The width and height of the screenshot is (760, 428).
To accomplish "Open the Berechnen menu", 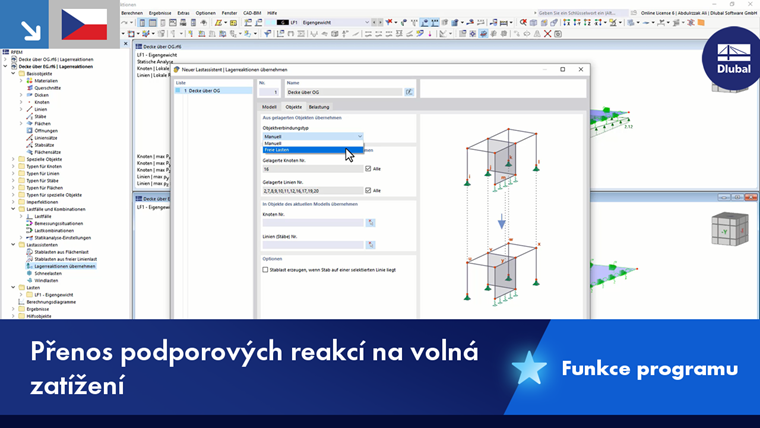I will (132, 13).
